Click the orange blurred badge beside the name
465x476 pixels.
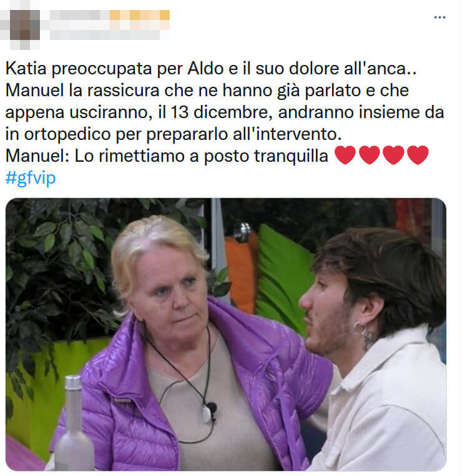click(140, 15)
